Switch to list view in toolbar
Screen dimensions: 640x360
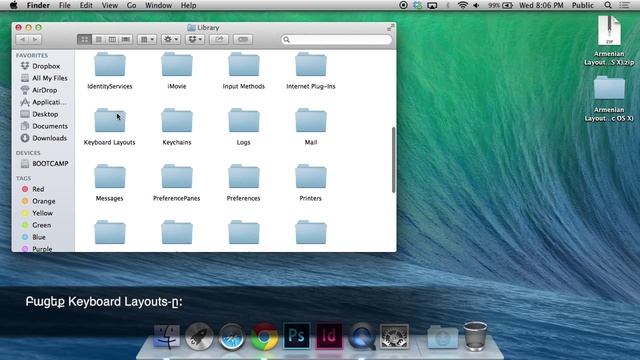98,39
